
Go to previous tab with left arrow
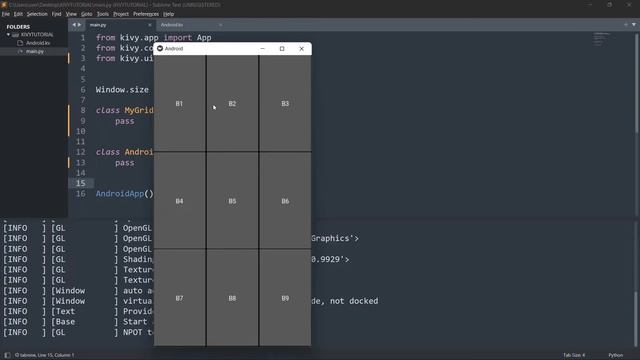point(74,25)
